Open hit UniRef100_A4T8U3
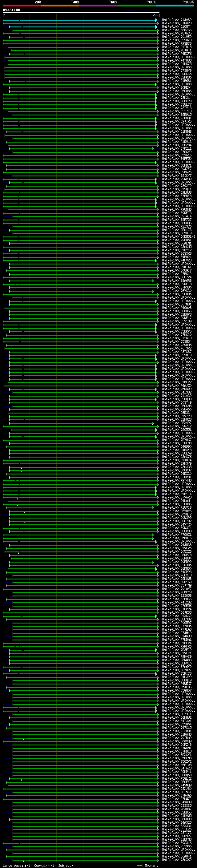 [x=177, y=61]
